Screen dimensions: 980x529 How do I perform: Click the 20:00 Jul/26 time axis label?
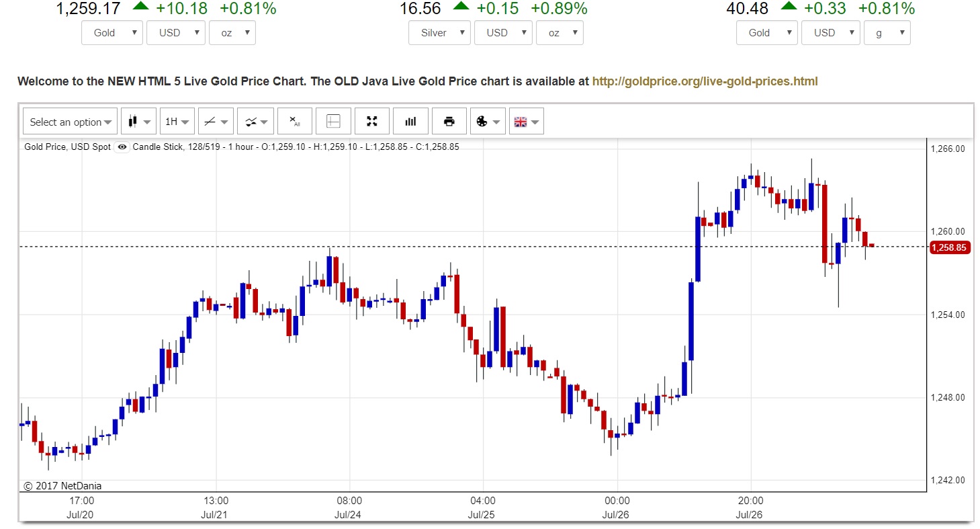750,507
